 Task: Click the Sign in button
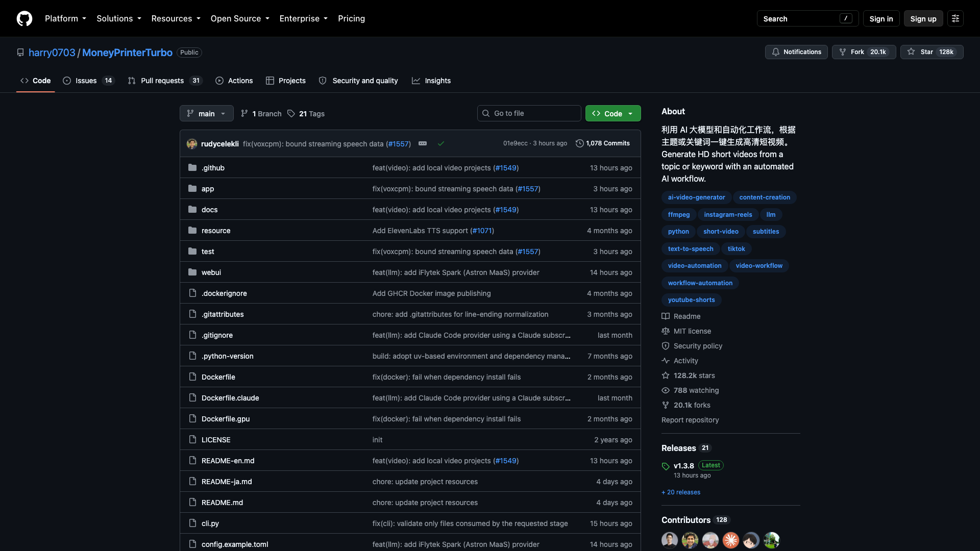(881, 18)
